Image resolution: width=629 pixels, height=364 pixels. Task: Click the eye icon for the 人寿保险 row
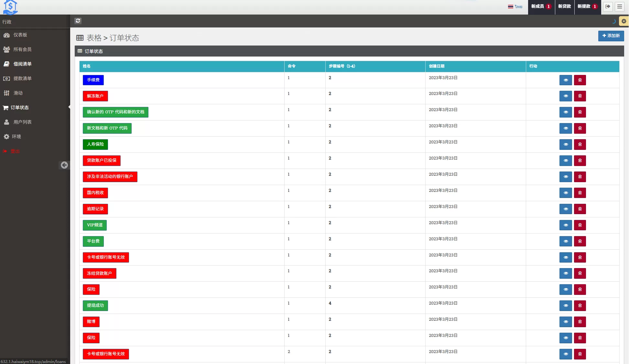[566, 144]
